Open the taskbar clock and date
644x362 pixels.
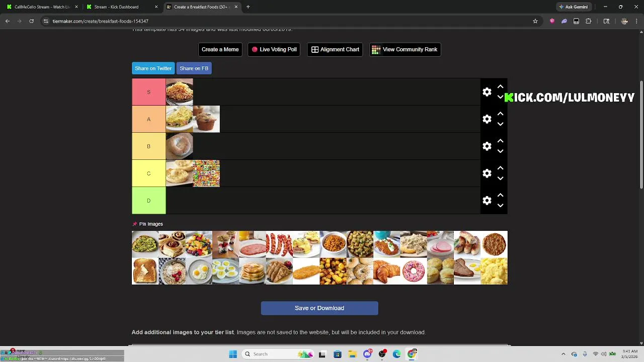pyautogui.click(x=630, y=354)
